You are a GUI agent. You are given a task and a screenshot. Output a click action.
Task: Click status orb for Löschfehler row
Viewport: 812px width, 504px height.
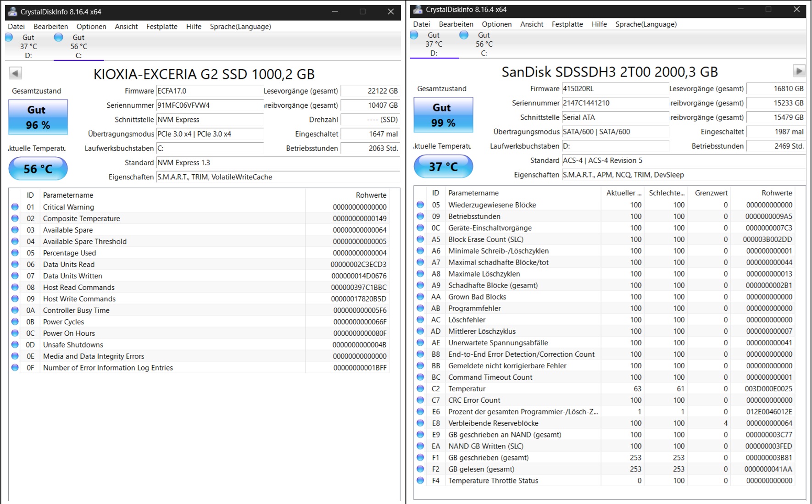click(420, 320)
